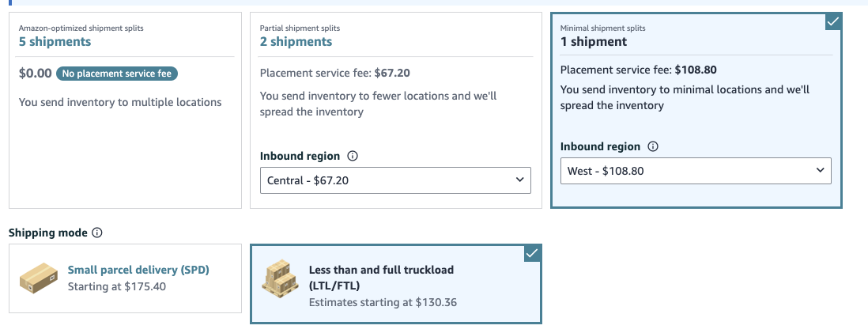Expand the chevron on the Central region selector

coord(519,180)
